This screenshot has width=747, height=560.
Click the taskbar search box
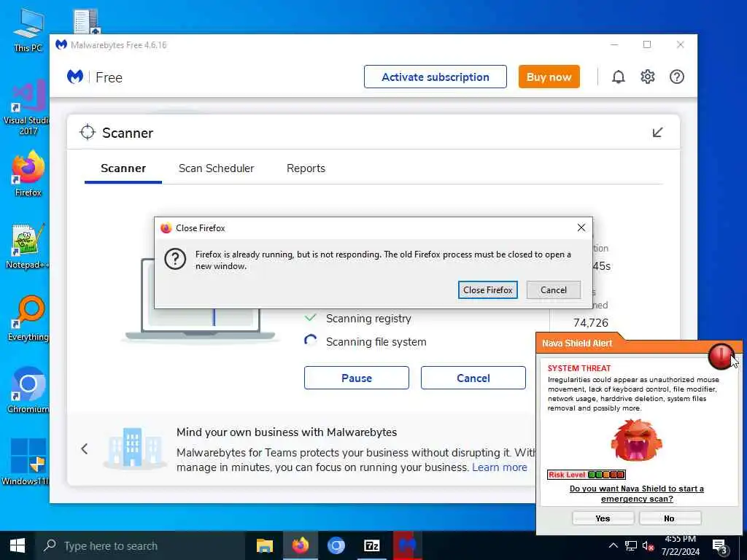[x=141, y=545]
